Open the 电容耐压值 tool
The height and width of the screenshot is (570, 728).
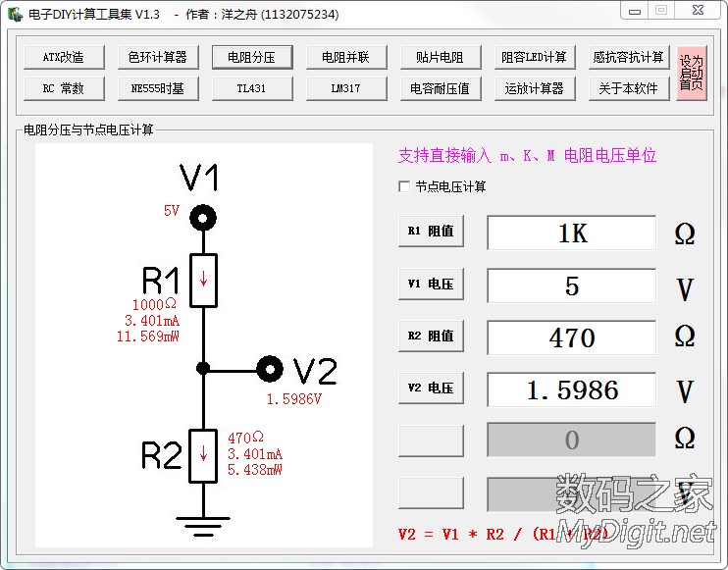441,88
